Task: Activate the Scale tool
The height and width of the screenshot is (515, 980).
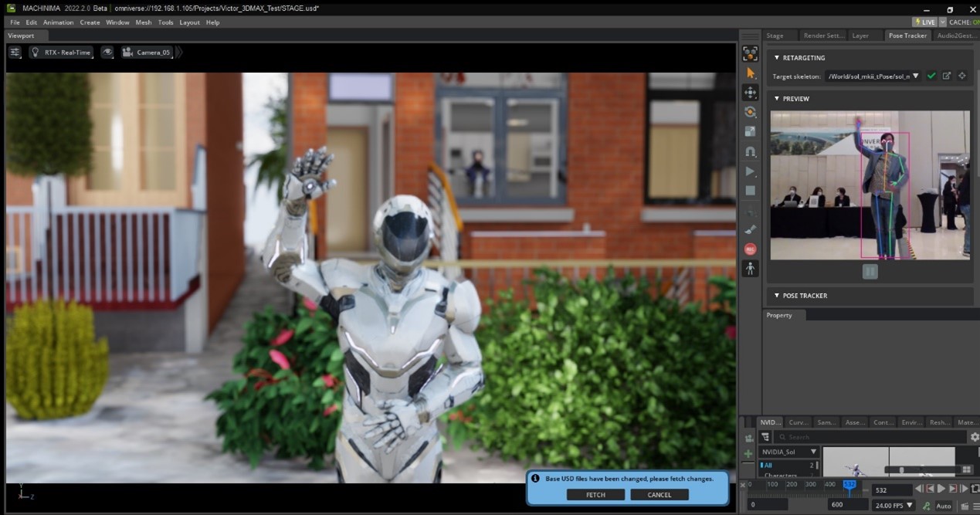Action: coord(749,130)
